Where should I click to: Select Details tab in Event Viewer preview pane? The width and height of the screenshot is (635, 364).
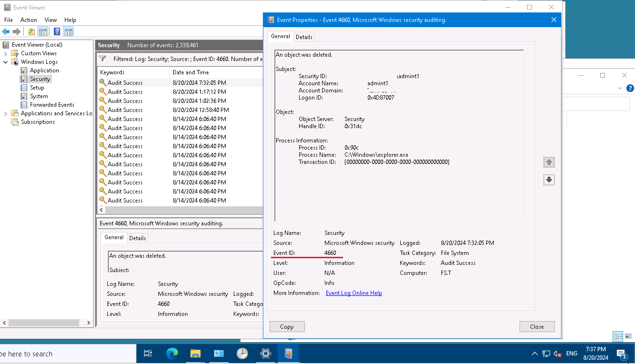[137, 238]
